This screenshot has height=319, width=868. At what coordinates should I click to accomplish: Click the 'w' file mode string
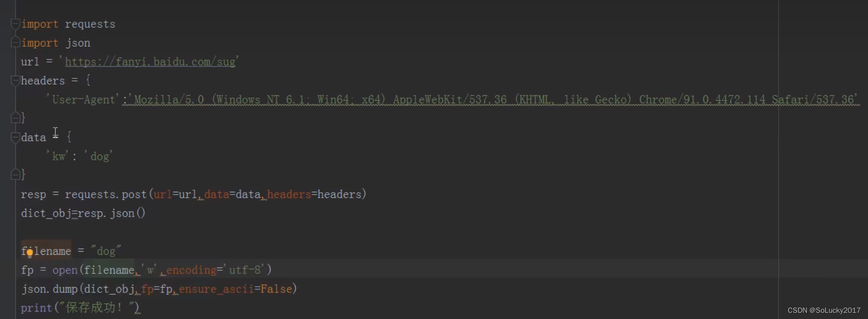150,270
